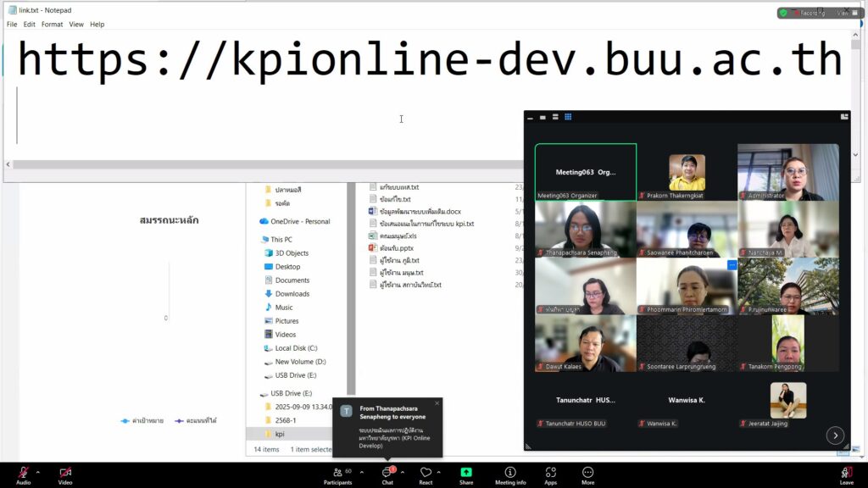The height and width of the screenshot is (488, 868).
Task: Expand the arrow next to Chat
Action: 402,472
